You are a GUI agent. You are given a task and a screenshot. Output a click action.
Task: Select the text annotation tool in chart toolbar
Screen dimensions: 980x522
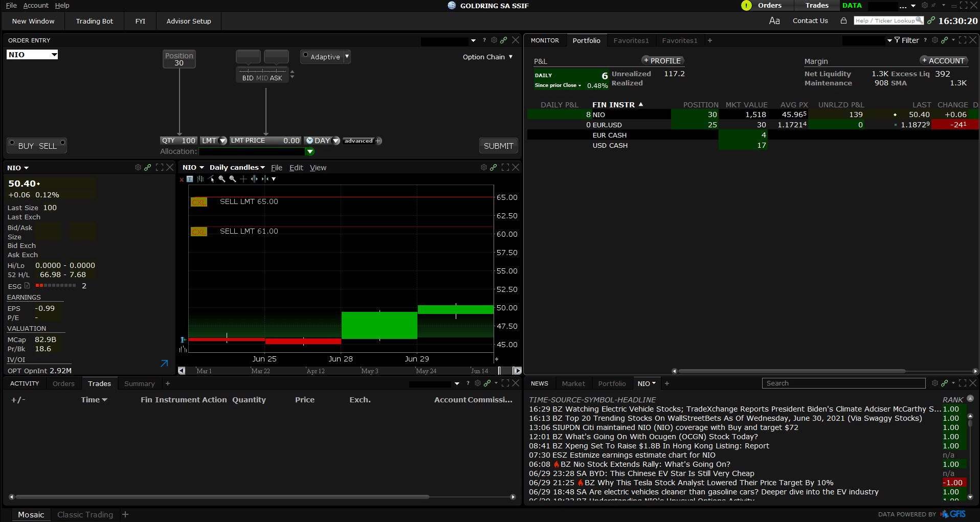coord(190,179)
